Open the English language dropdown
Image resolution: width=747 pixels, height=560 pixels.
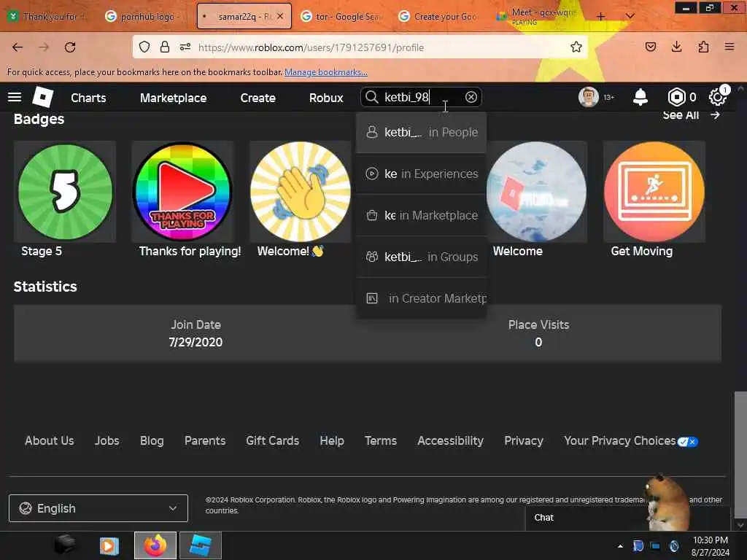[x=98, y=508]
